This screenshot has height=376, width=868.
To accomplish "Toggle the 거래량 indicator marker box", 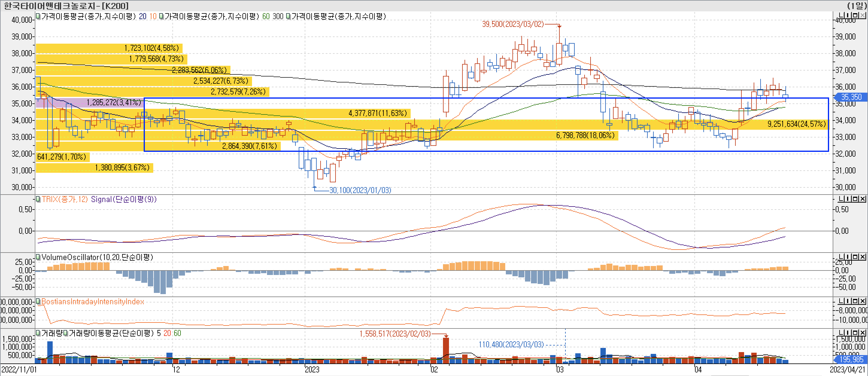I will click(x=38, y=333).
